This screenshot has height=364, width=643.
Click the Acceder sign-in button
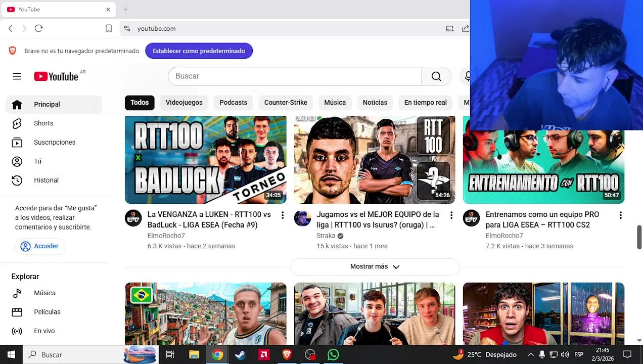pyautogui.click(x=40, y=246)
